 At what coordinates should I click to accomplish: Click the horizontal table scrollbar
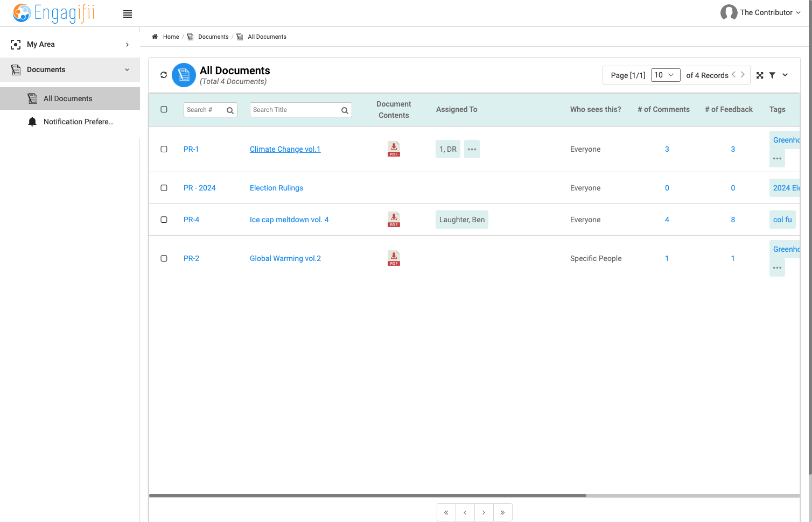[x=368, y=496]
